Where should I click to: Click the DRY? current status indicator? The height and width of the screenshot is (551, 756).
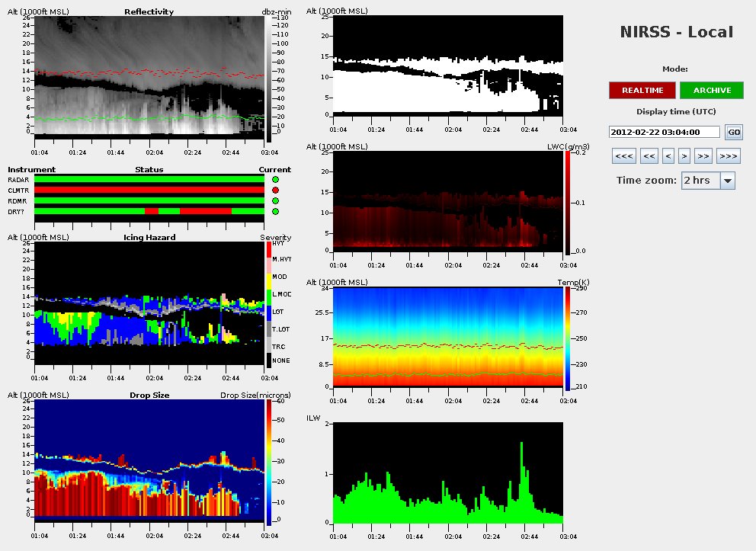pyautogui.click(x=275, y=211)
